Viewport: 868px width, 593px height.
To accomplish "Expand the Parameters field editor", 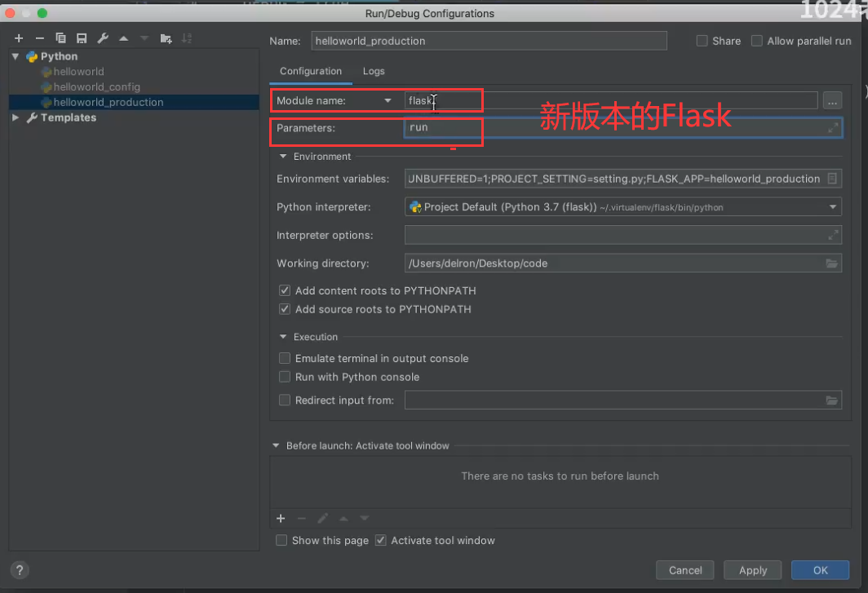I will click(833, 128).
